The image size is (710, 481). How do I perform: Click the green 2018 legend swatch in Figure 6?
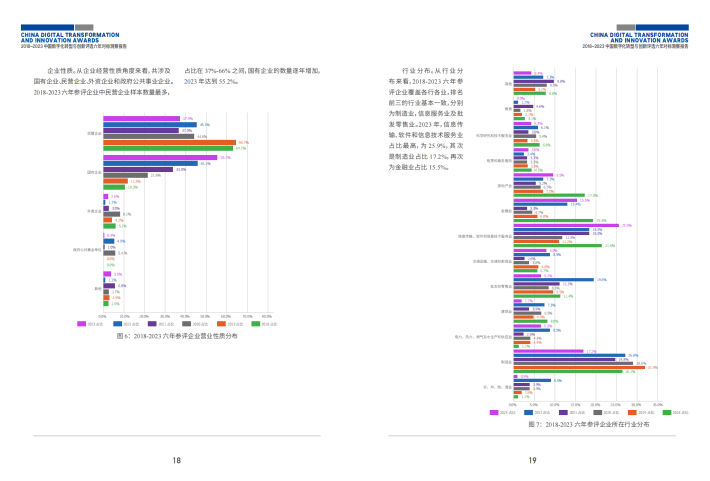click(x=256, y=324)
